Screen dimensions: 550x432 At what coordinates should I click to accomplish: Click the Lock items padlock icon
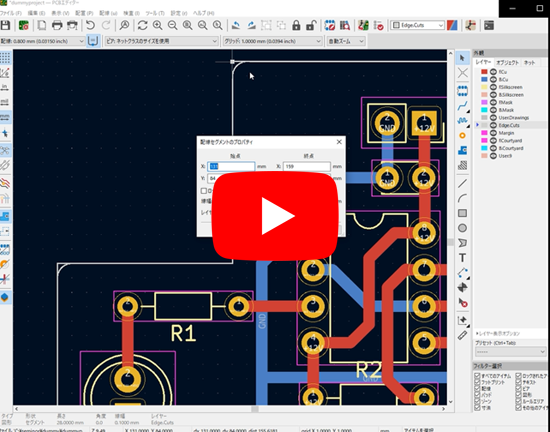296,25
